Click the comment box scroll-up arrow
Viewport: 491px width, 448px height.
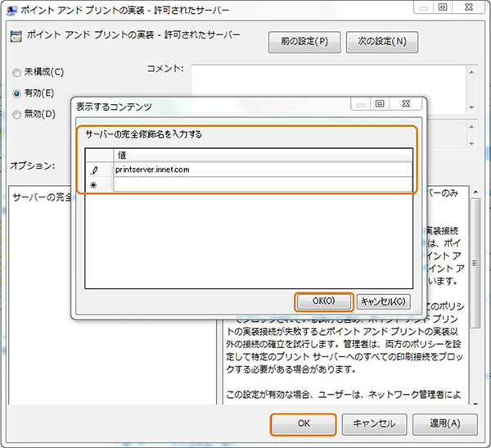click(472, 71)
